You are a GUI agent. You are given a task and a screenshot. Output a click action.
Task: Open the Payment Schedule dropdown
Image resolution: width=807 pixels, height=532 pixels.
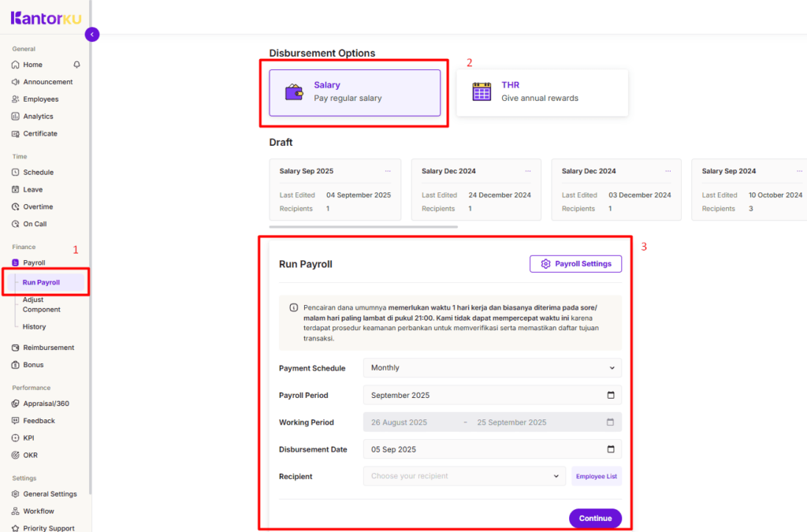click(x=492, y=368)
